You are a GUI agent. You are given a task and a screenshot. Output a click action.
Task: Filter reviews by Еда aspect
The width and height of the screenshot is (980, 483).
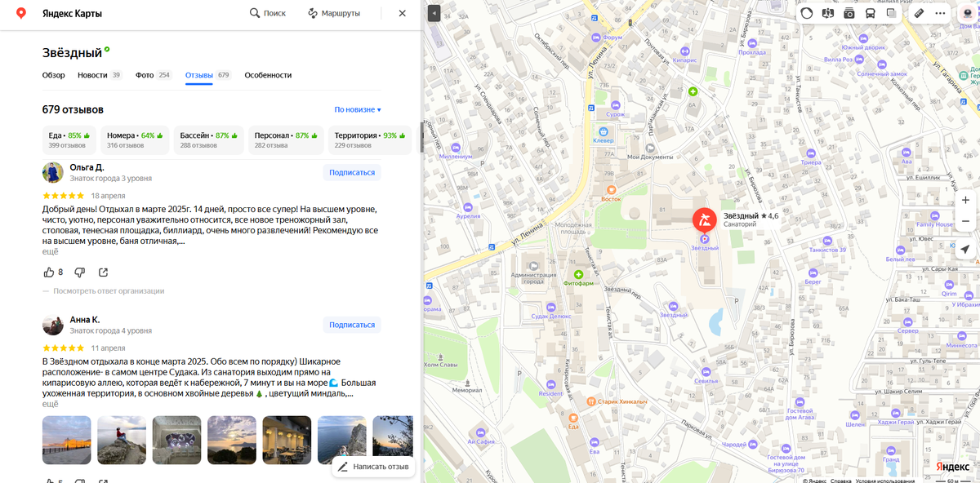[69, 140]
